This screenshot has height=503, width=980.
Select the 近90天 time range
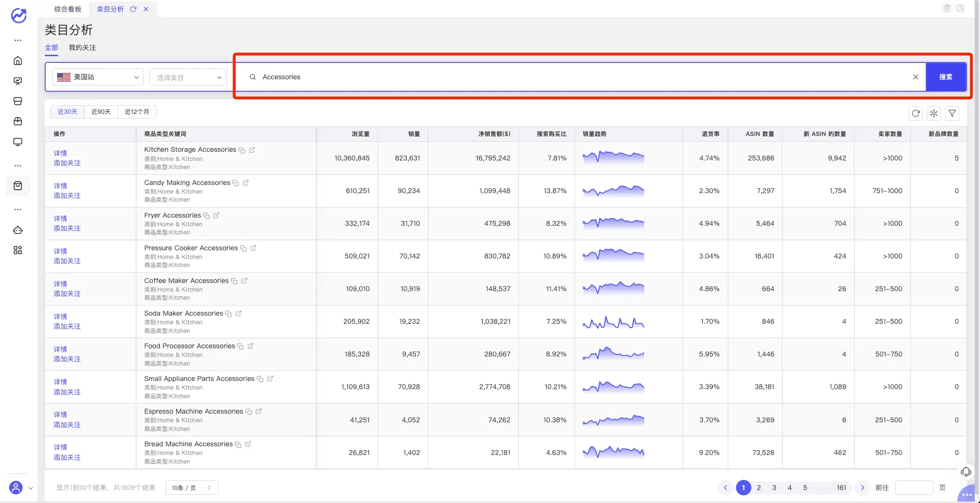pos(101,112)
